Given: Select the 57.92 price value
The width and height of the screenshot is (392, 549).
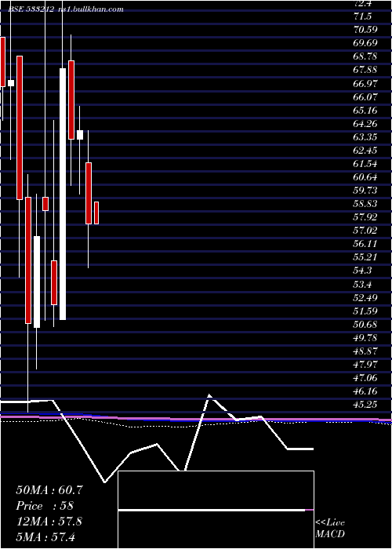Looking at the screenshot, I should [365, 217].
